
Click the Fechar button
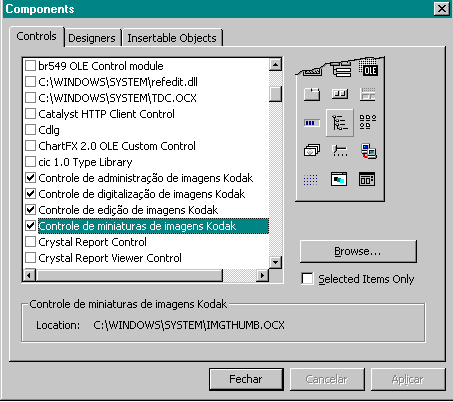pos(246,379)
